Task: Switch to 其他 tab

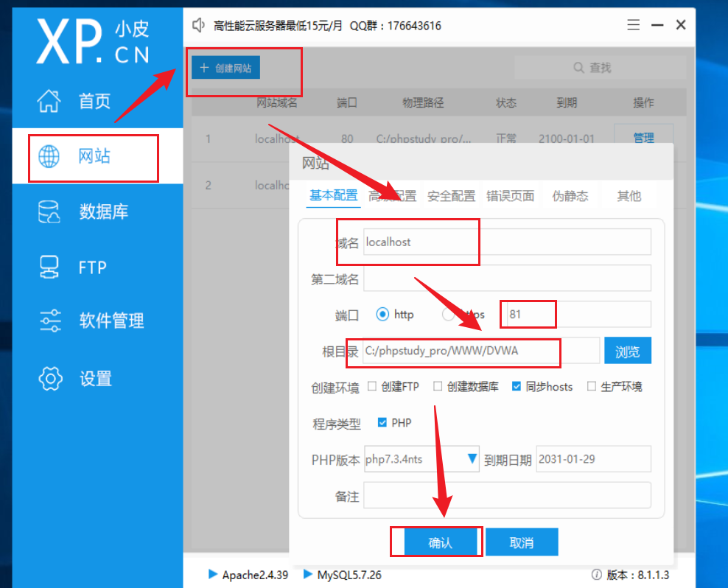Action: point(629,196)
